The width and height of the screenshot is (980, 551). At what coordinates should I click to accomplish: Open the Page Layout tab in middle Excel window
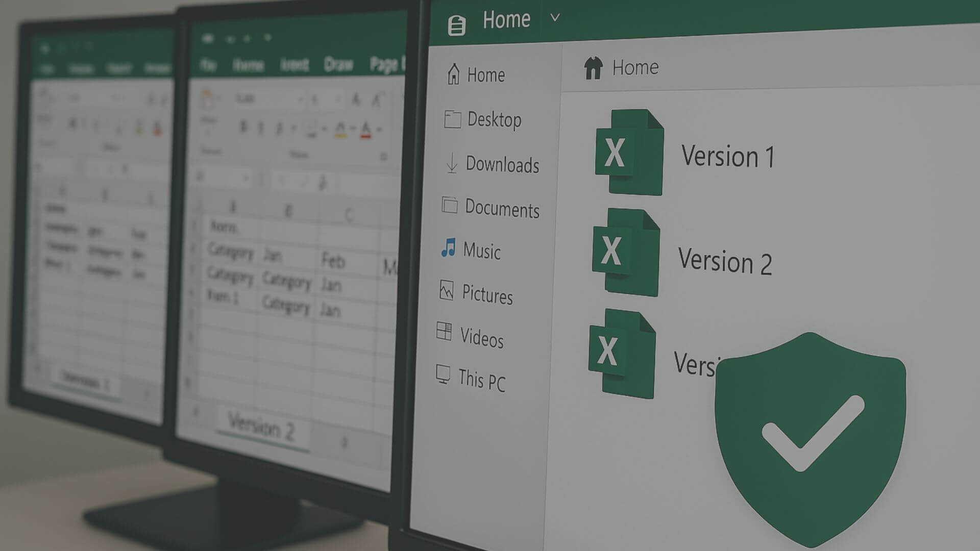click(386, 64)
